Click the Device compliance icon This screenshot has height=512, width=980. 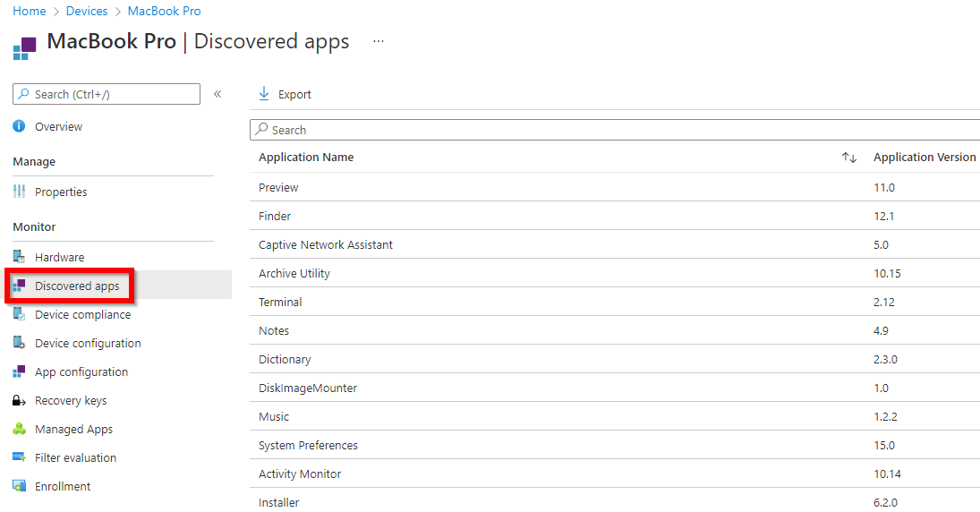[20, 314]
